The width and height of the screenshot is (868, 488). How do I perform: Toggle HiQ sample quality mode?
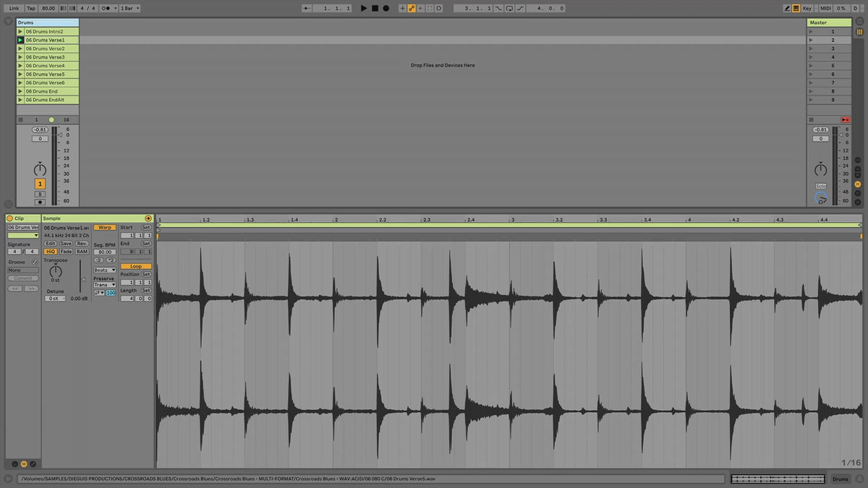point(51,252)
